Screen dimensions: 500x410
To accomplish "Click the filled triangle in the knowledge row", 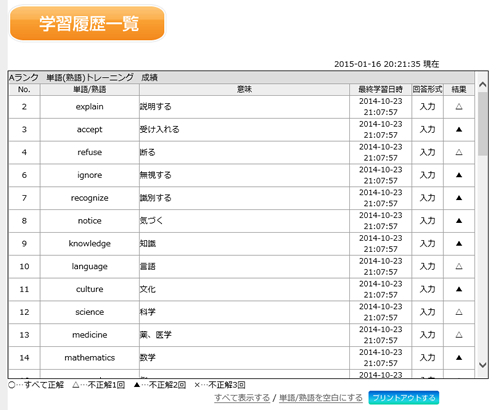I will tap(459, 243).
